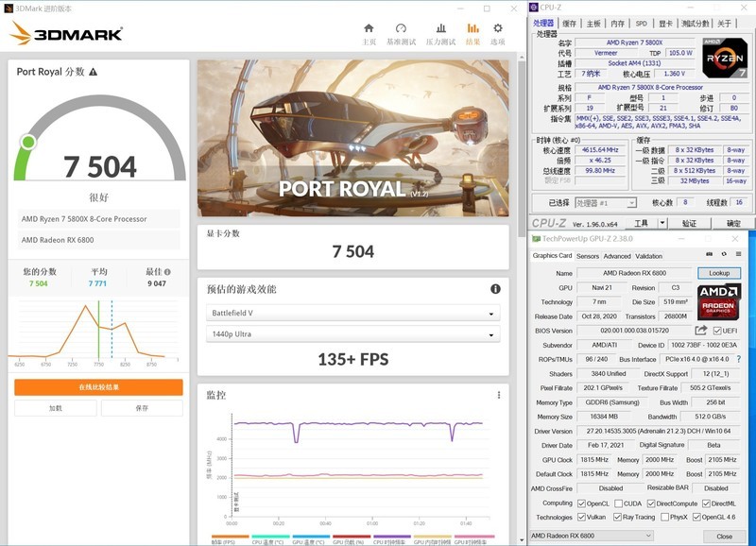
Task: Open the benchmarks gauge icon in 3DMark
Action: 402,29
